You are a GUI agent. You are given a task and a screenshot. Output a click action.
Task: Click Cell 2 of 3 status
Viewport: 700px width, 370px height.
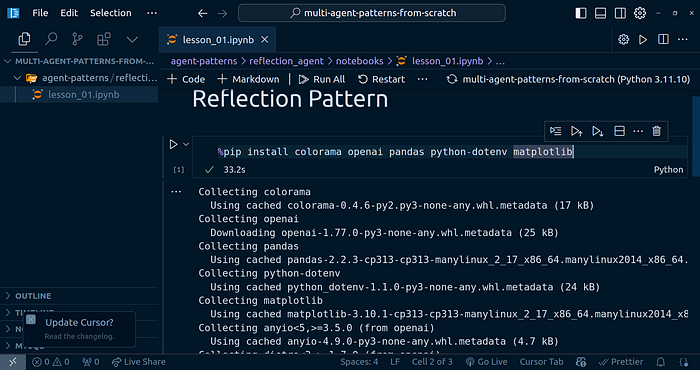[432, 362]
